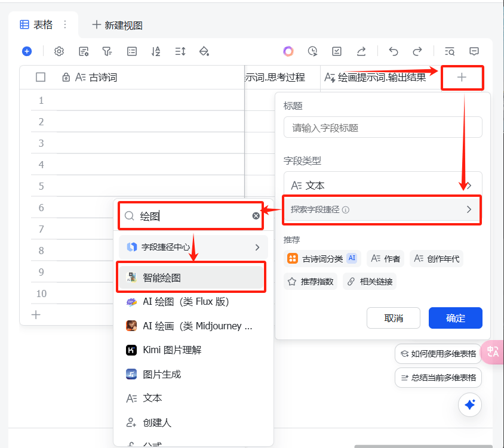
Task: Open the filter funnel icon
Action: click(x=107, y=51)
